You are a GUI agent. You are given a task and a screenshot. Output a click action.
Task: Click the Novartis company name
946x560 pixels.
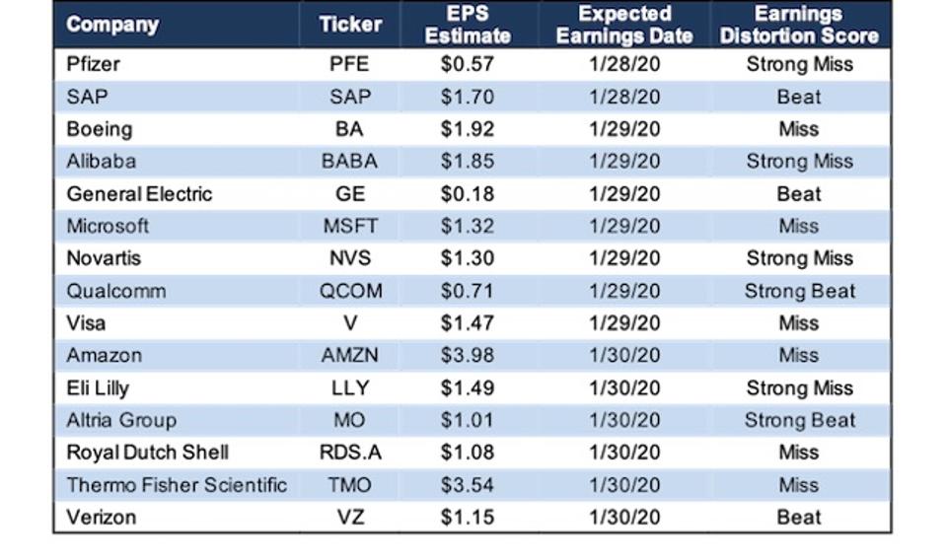(x=104, y=258)
